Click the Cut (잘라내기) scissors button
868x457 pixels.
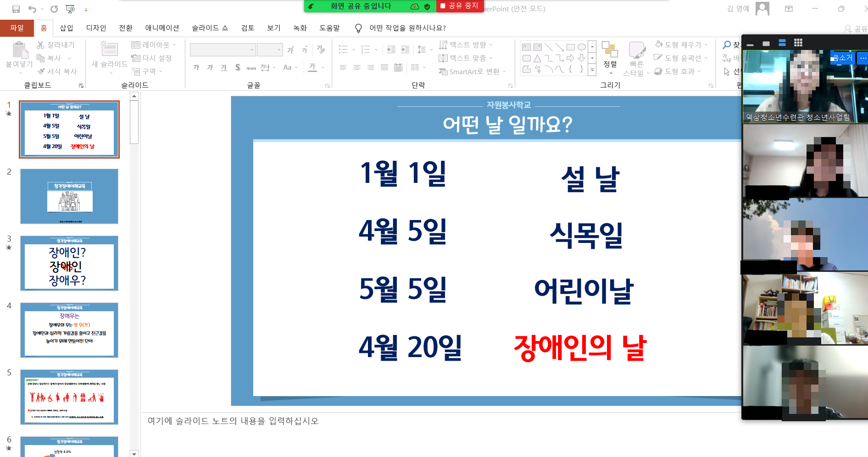pyautogui.click(x=56, y=45)
